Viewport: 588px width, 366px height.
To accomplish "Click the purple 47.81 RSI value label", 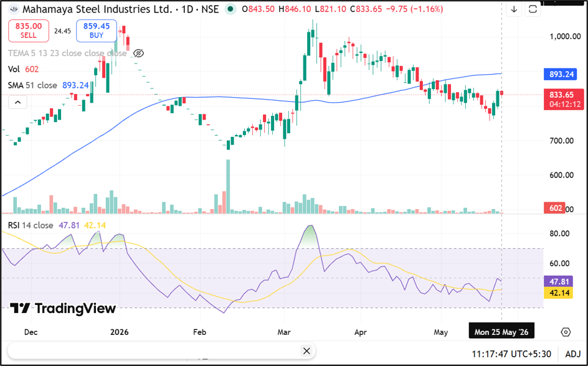I will 558,281.
